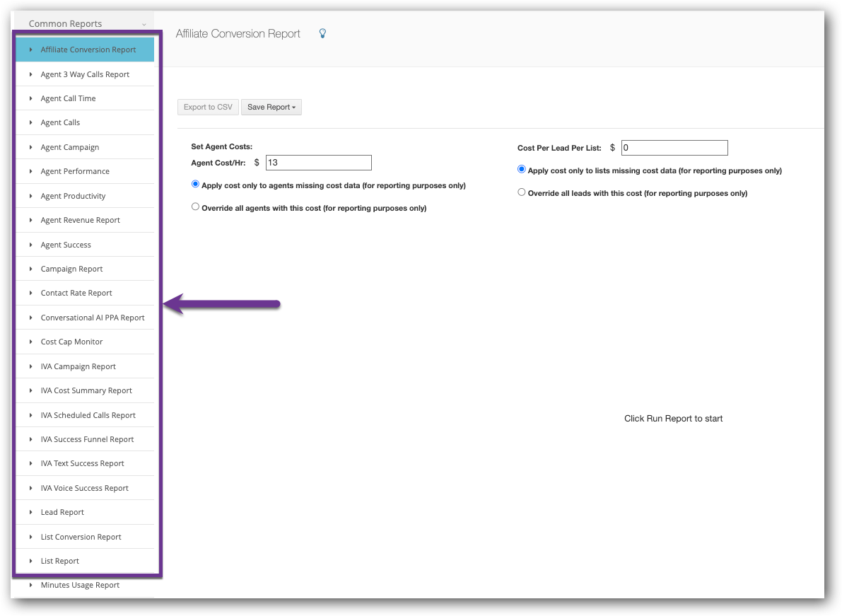This screenshot has width=842, height=616.
Task: Click the arrow beside Agent Calls
Action: point(30,122)
